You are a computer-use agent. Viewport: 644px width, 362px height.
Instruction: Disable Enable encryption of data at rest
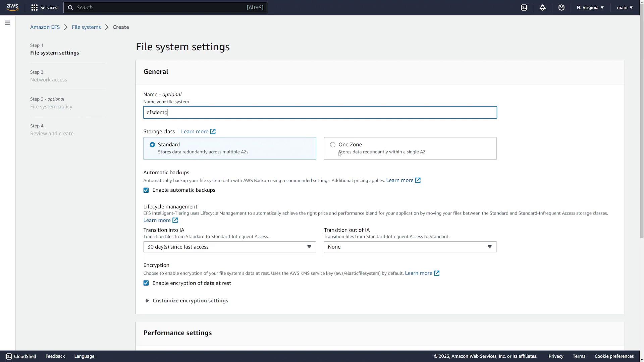coord(146,283)
